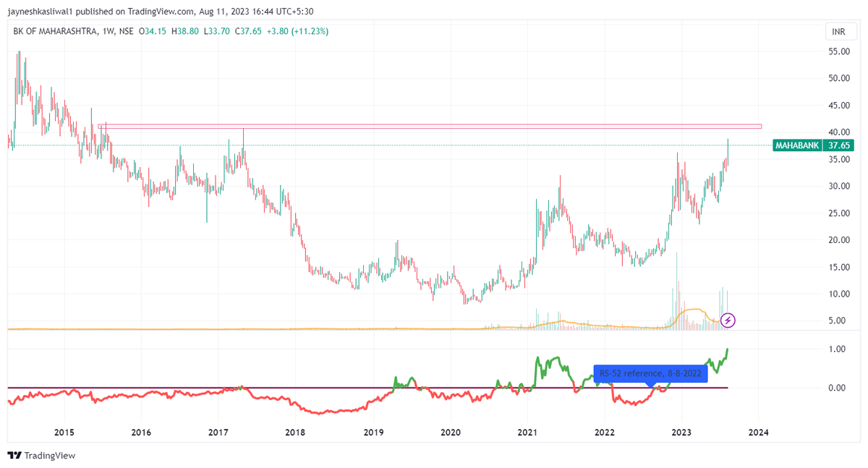This screenshot has width=868, height=468.
Task: Click the 2023 label on time axis
Action: coord(681,433)
